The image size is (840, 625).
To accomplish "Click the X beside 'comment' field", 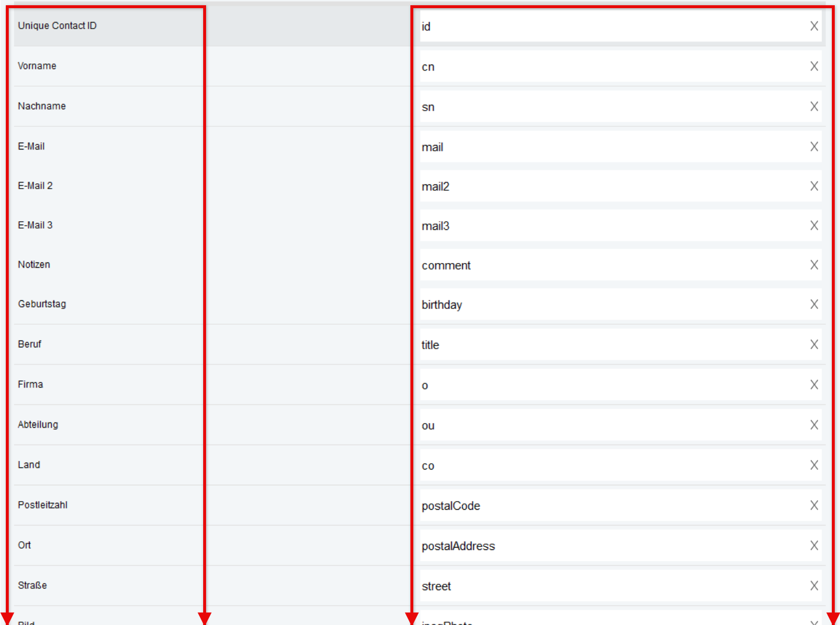I will [814, 265].
